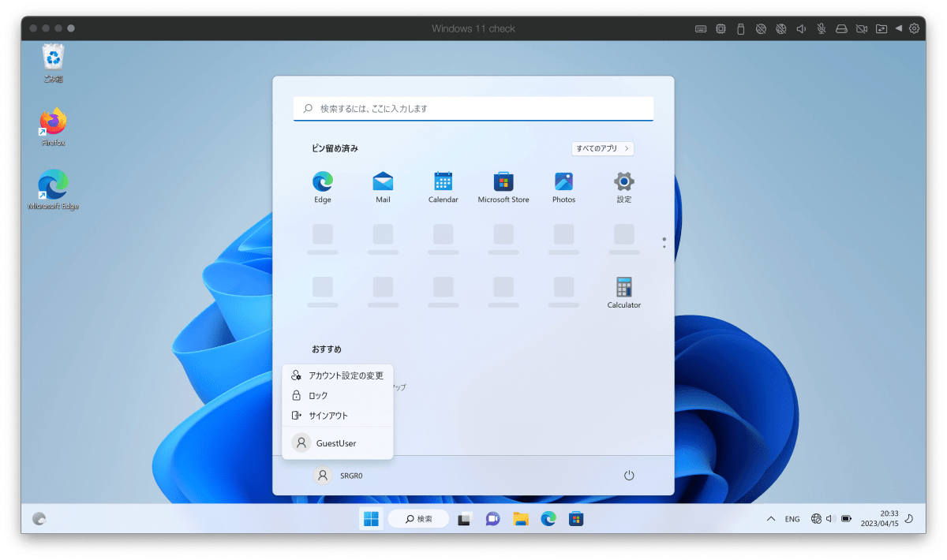Screen dimensions: 947x560
Task: Launch Microsoft Store from pinned apps
Action: 503,188
